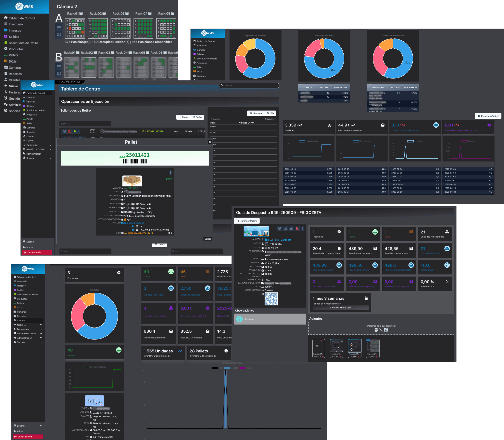The image size is (504, 440).
Task: Click the Notificar Cliente button
Action: click(x=247, y=221)
